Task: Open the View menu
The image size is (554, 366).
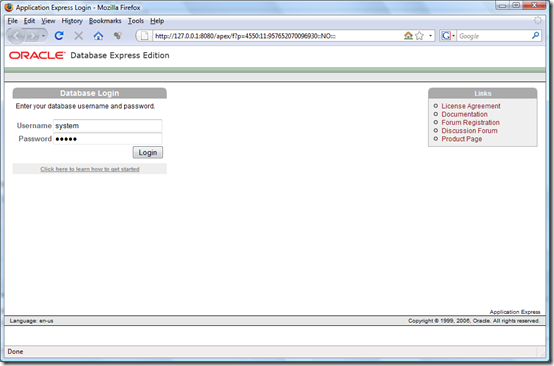Action: click(48, 21)
